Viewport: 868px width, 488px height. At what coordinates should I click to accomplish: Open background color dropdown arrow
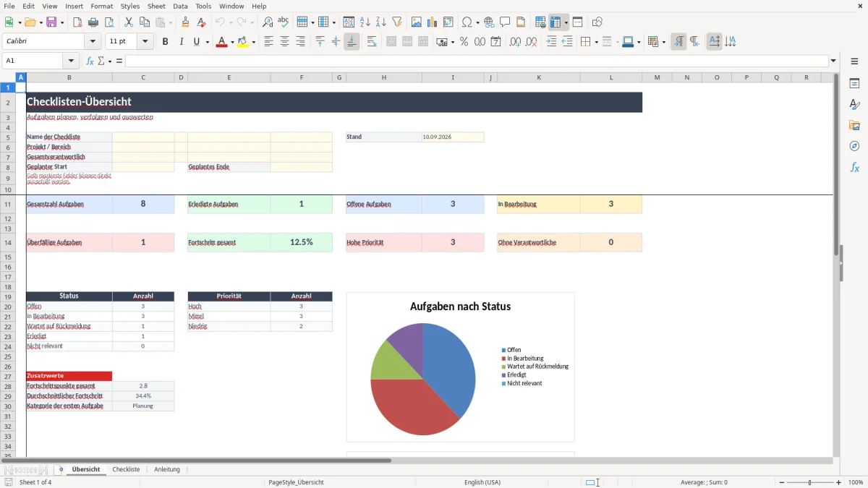[253, 42]
